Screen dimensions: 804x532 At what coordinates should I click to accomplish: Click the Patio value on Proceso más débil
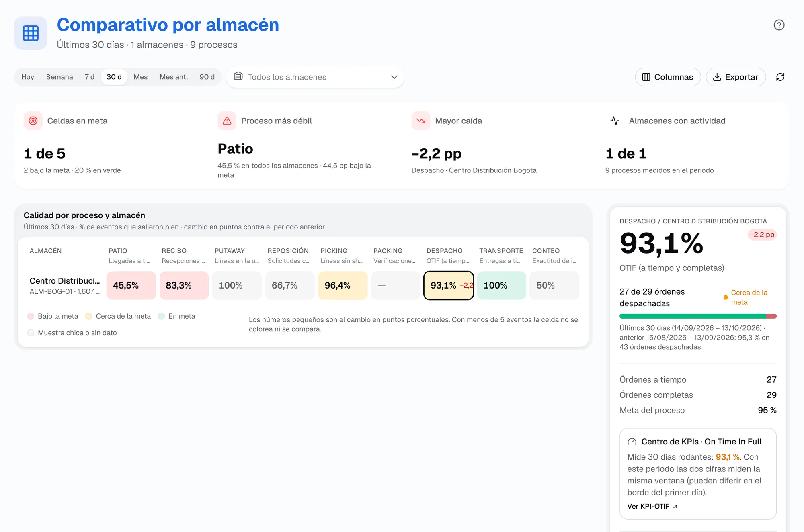pos(235,149)
